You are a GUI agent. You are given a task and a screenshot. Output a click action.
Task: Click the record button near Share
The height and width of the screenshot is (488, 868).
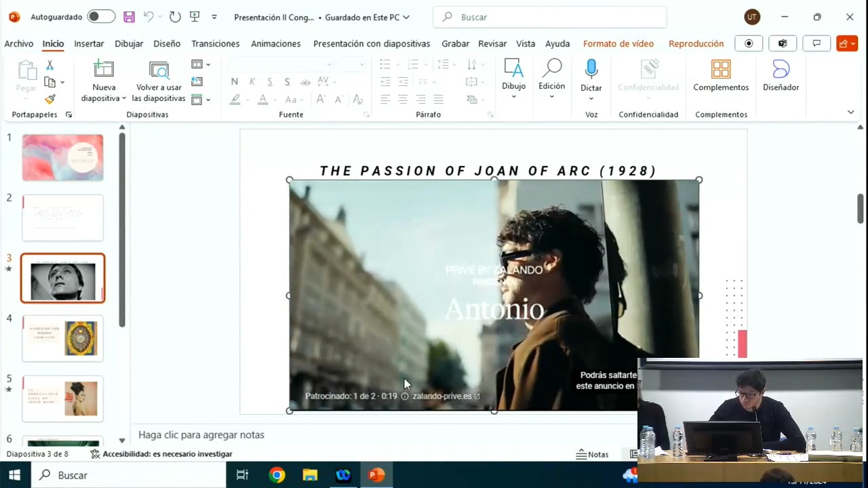point(749,43)
